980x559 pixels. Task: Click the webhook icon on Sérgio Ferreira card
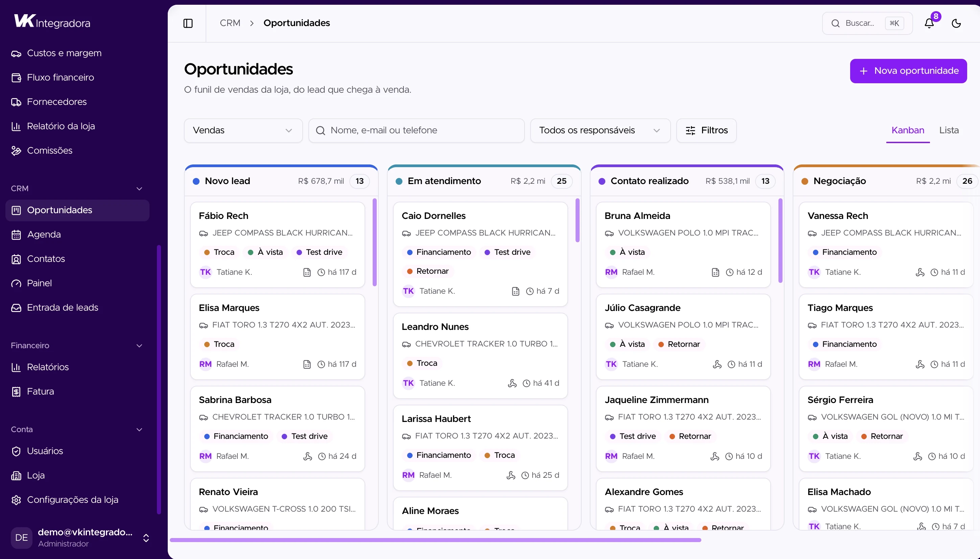coord(917,456)
